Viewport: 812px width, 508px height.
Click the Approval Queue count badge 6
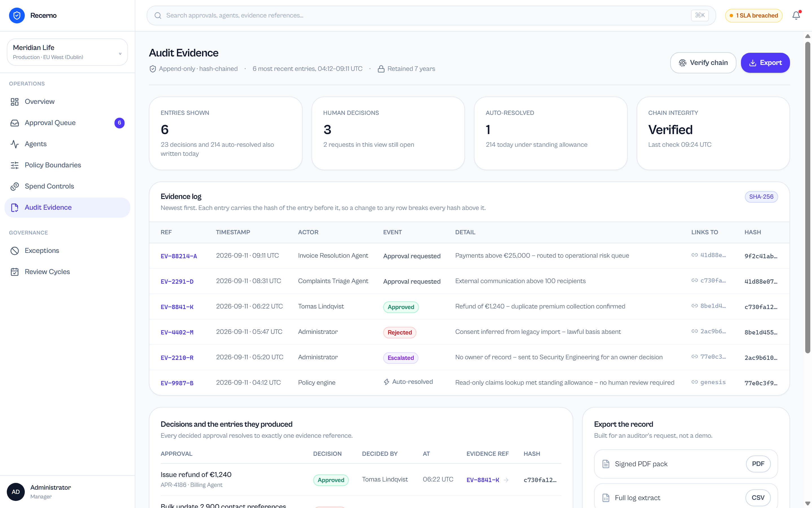(x=120, y=123)
